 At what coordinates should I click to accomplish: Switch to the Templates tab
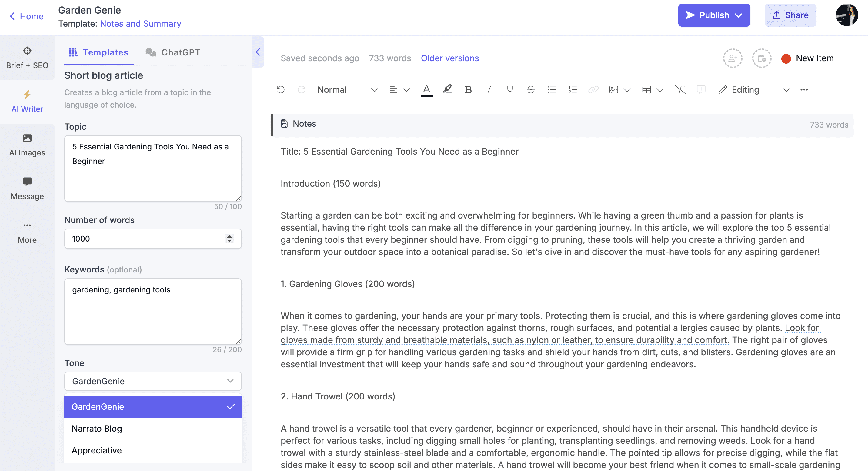point(99,52)
